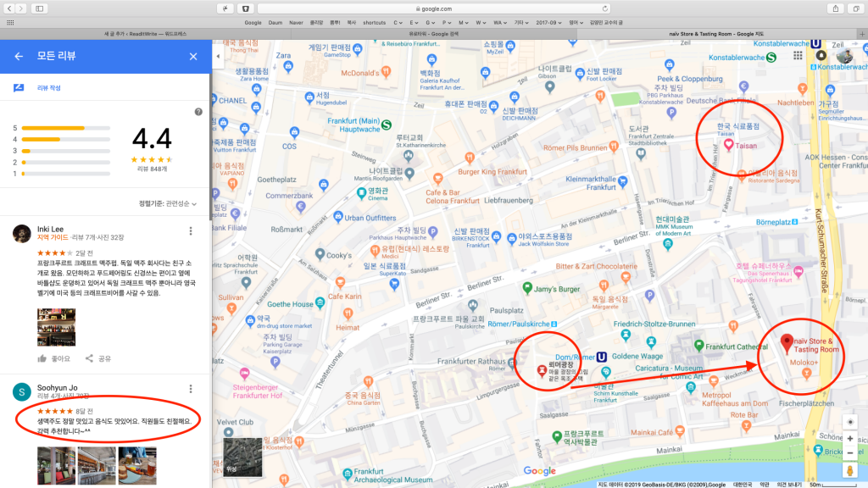This screenshot has height=488, width=868.
Task: Open the sort-by relevance dropdown
Action: point(168,203)
